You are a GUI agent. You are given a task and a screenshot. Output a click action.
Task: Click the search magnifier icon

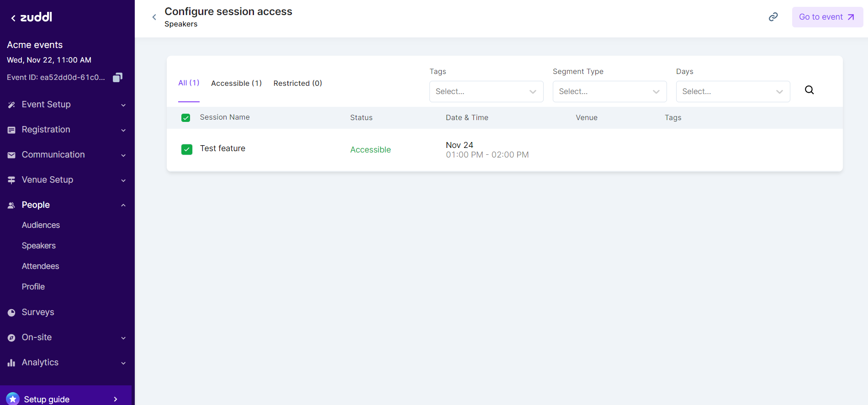pyautogui.click(x=809, y=90)
